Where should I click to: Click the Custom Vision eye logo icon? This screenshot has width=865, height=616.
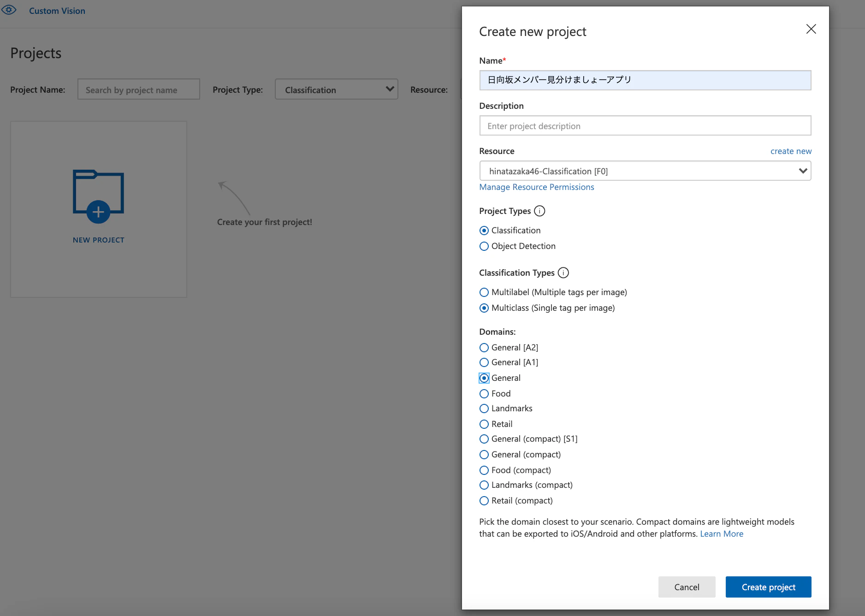pyautogui.click(x=9, y=10)
